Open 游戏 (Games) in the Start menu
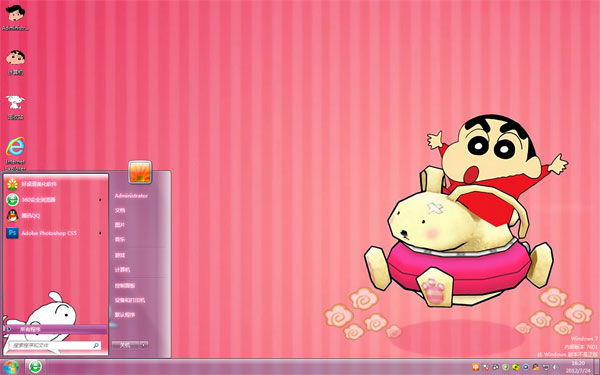Image resolution: width=600 pixels, height=375 pixels. (x=120, y=255)
